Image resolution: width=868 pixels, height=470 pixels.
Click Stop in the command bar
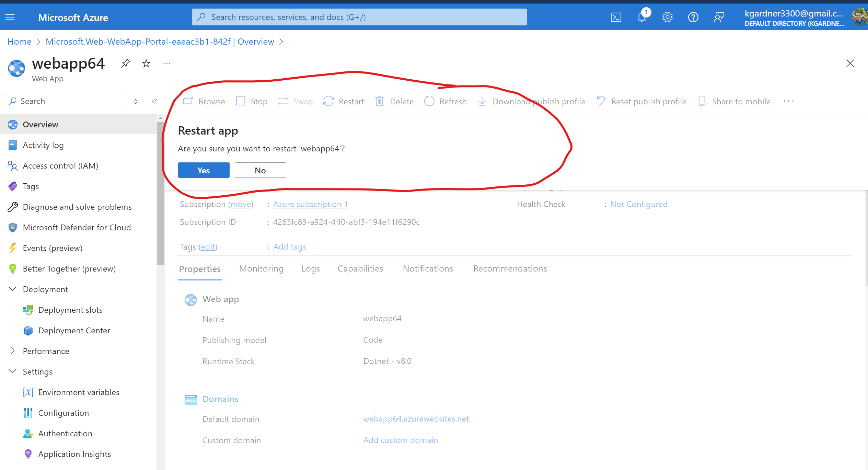[252, 101]
